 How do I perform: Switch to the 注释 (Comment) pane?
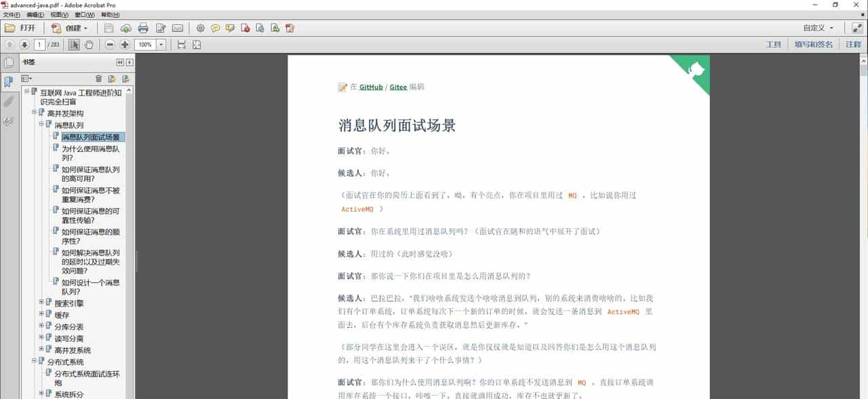click(852, 43)
